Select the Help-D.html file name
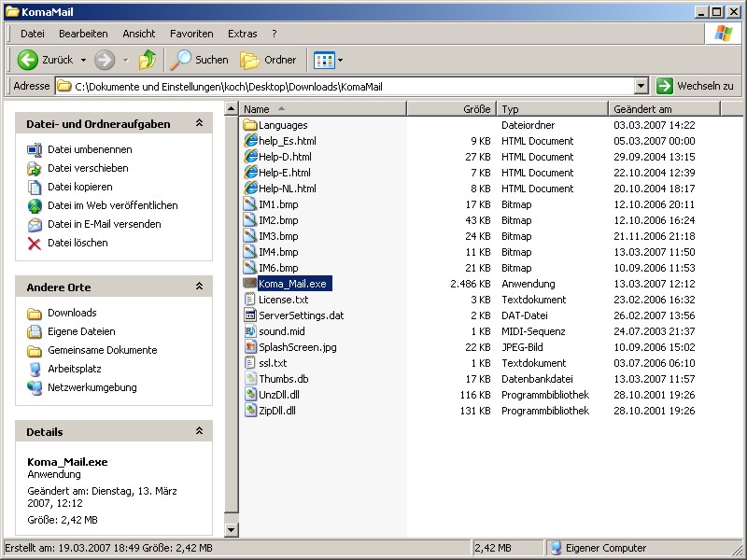 click(x=285, y=157)
